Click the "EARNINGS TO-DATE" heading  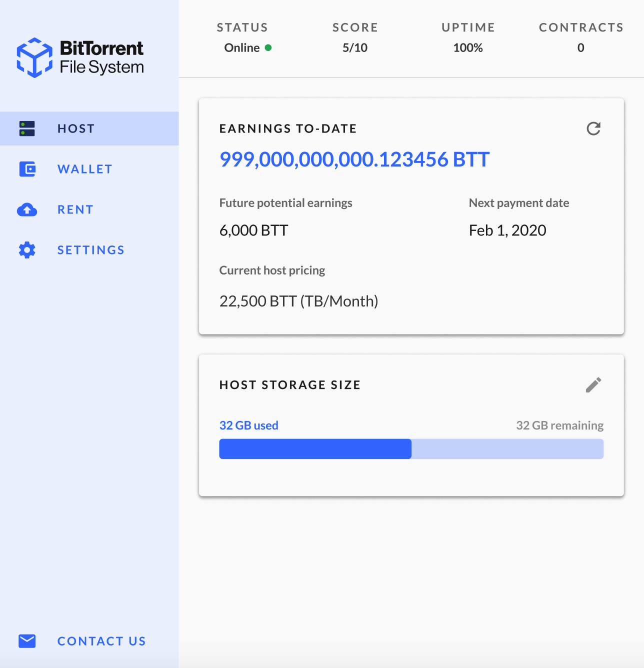tap(288, 129)
